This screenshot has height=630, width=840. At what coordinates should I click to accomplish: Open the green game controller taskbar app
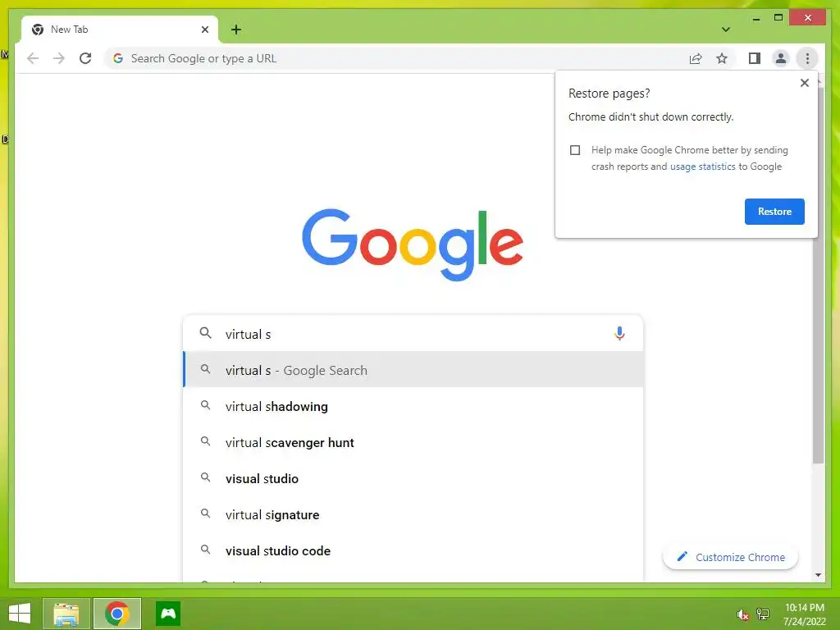pyautogui.click(x=168, y=614)
